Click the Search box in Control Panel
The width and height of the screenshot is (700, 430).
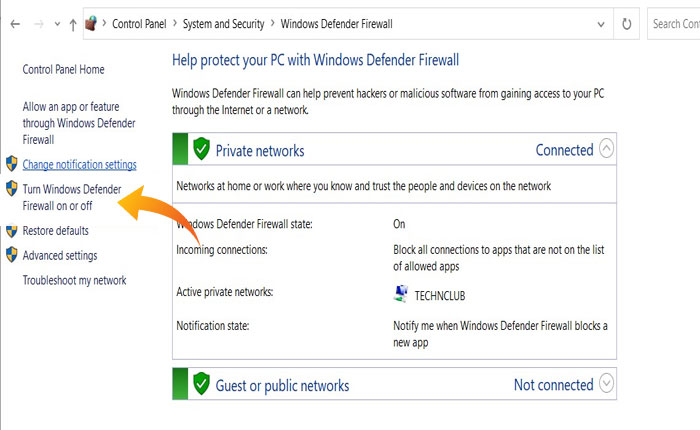[x=675, y=23]
